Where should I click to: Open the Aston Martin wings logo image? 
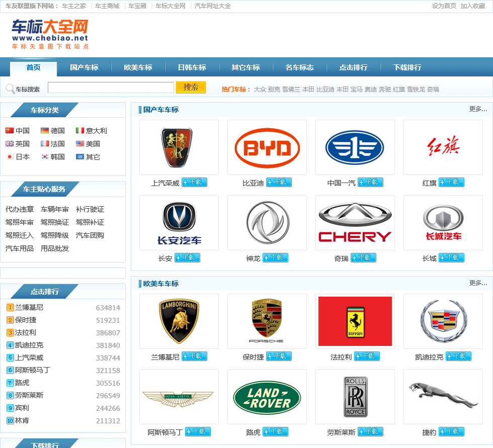pyautogui.click(x=179, y=397)
